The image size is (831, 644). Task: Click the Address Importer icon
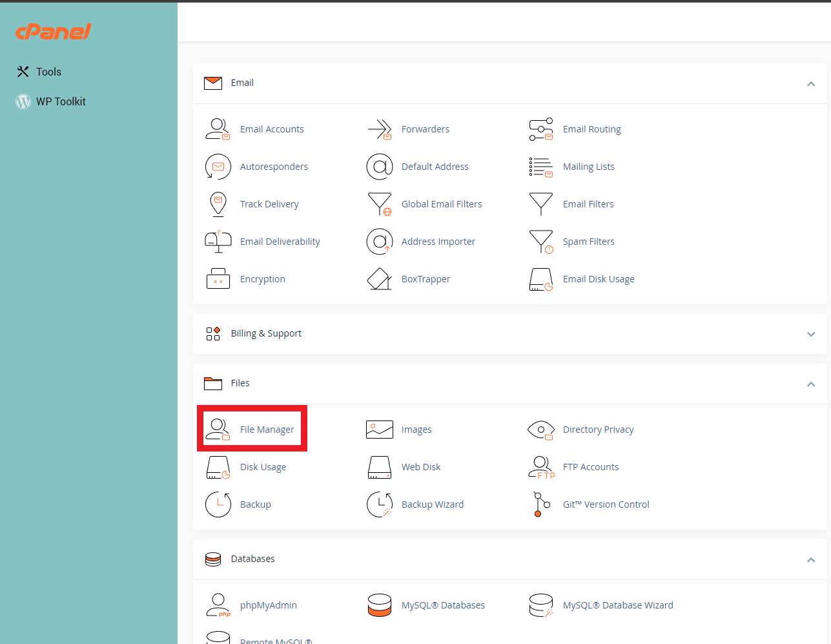click(380, 242)
